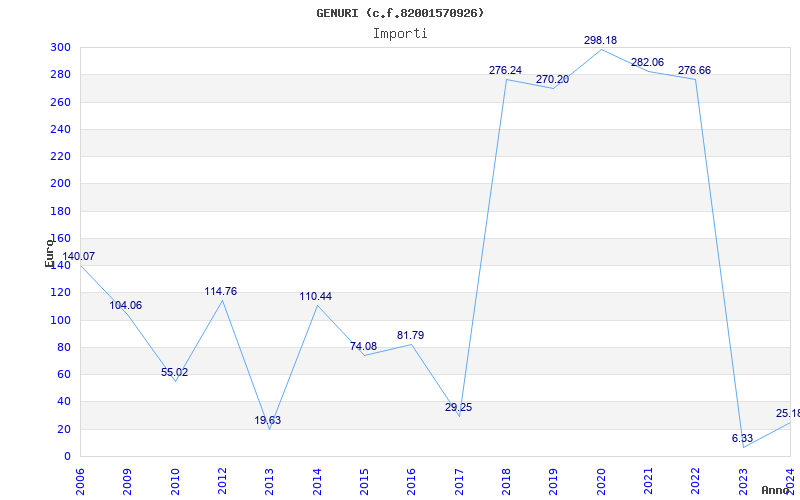
Task: Click the 25.18 label for 2024
Action: tap(787, 413)
